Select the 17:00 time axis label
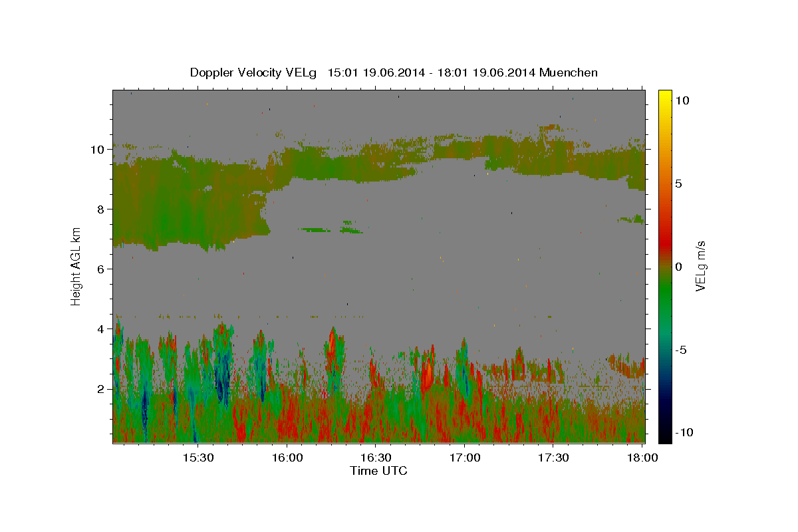 tap(464, 458)
